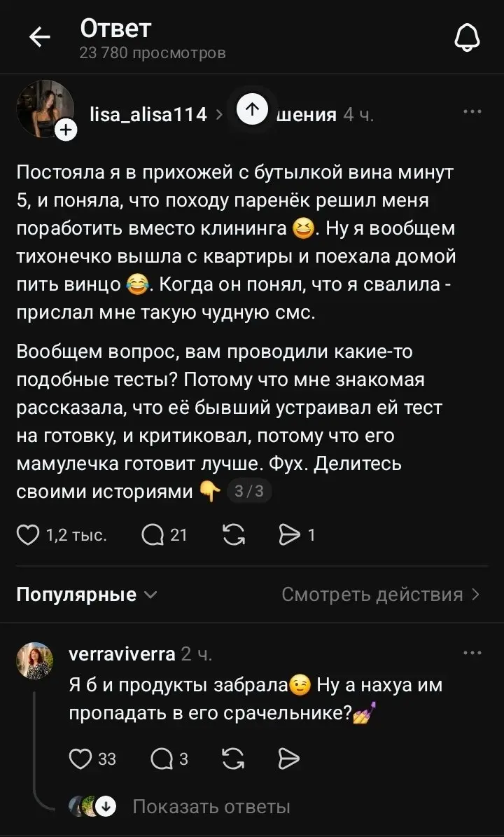
Task: Open the three-dot menu on verraviverra's comment
Action: click(472, 653)
